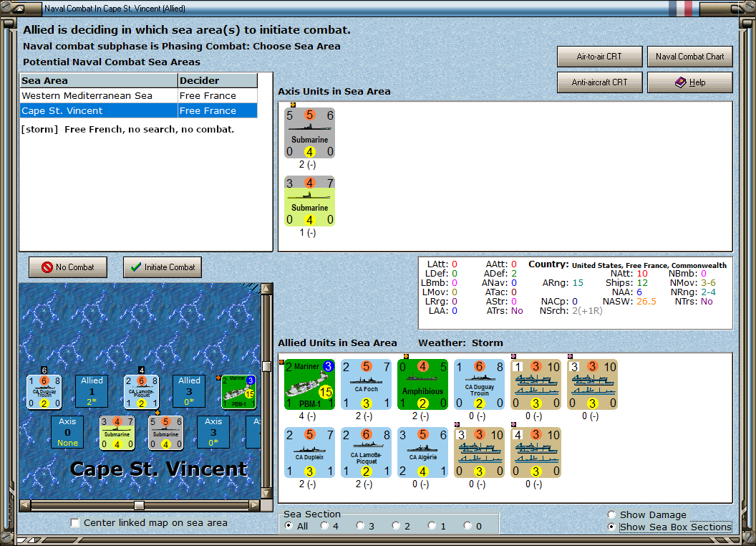The image size is (756, 546).
Task: Click the No Combat button
Action: point(68,267)
